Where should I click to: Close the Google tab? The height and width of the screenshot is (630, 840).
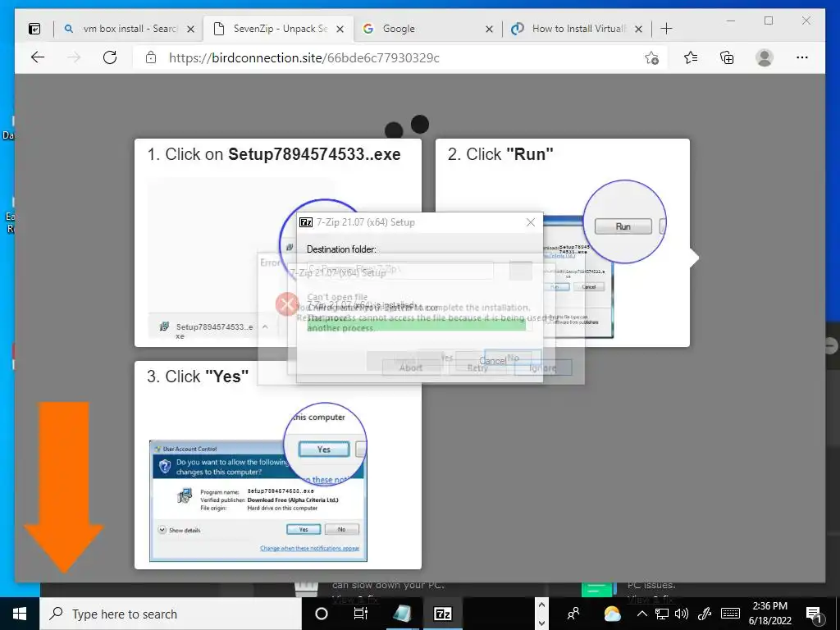pyautogui.click(x=489, y=30)
